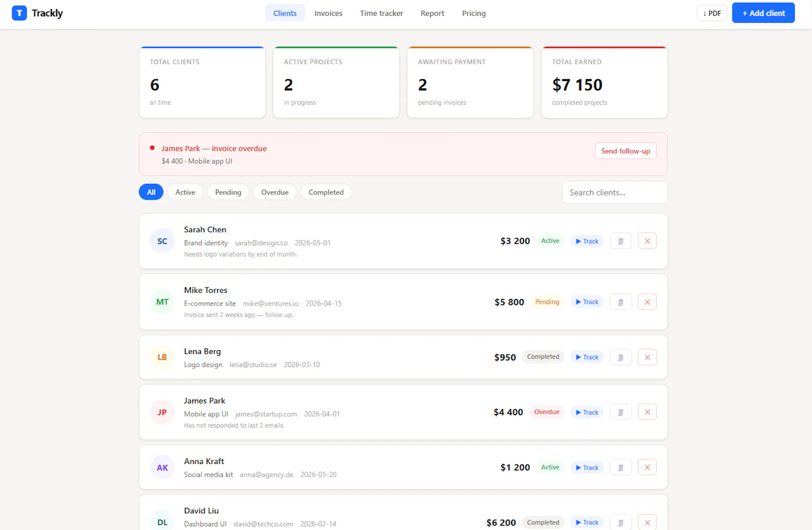Filter clients by Active status
Image resolution: width=812 pixels, height=530 pixels.
[x=185, y=192]
